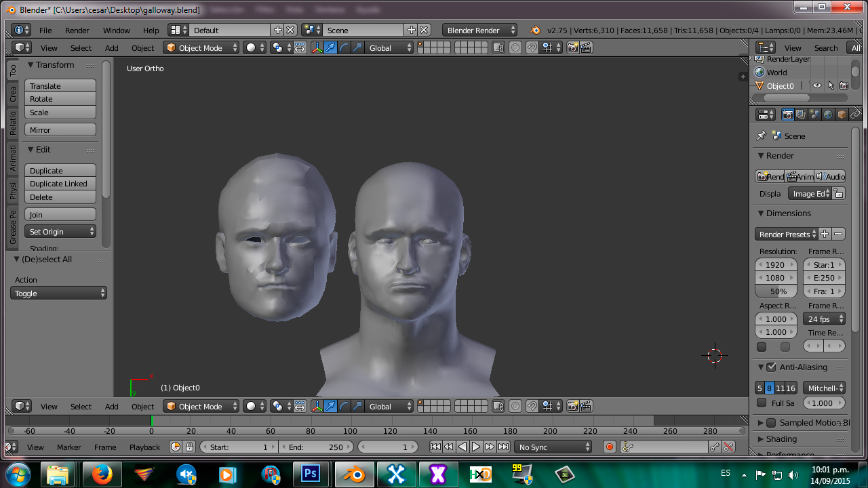The image size is (868, 488).
Task: Open Photoshop from the Windows taskbar
Action: tap(310, 474)
